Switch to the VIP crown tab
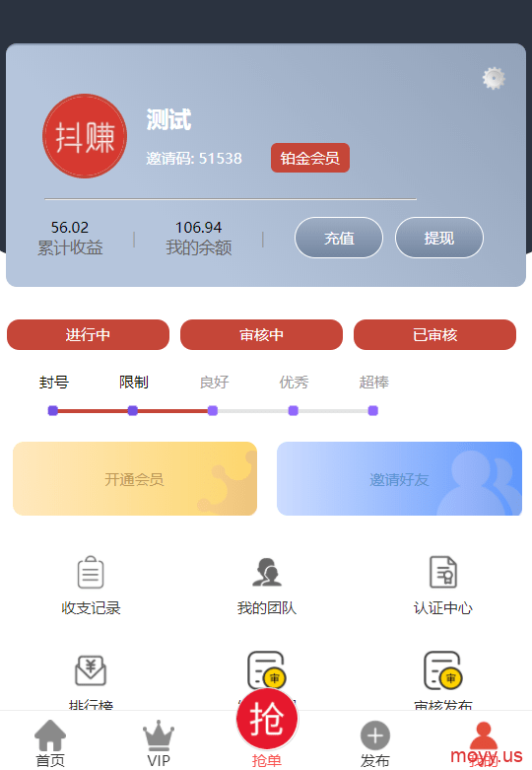The height and width of the screenshot is (770, 532). click(159, 743)
